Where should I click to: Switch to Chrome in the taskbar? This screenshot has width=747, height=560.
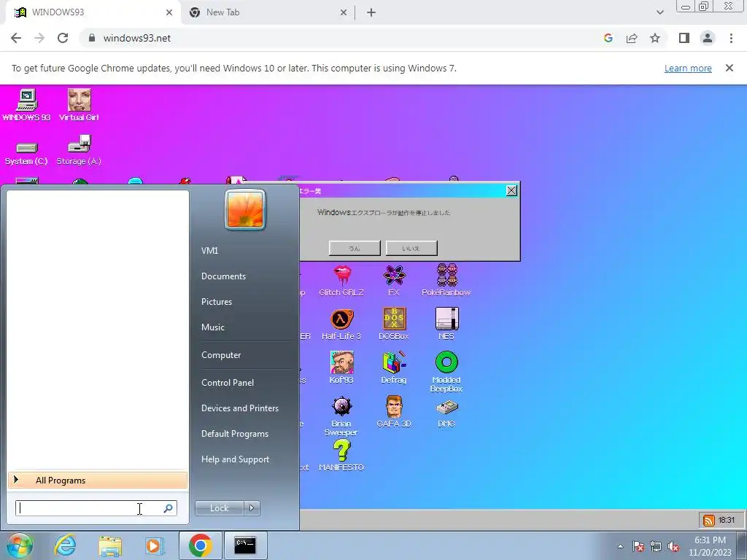(200, 545)
